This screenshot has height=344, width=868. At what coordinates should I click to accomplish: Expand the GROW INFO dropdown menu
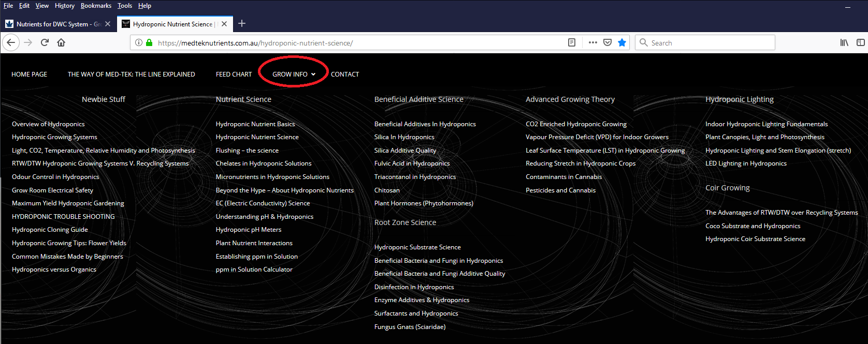click(x=294, y=74)
